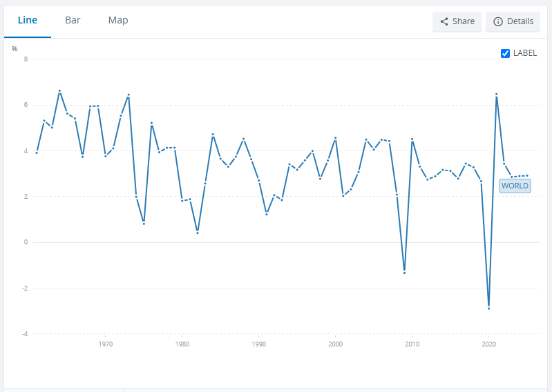Select the 2009 negative data point
Viewport: 552px width, 392px height.
[404, 273]
